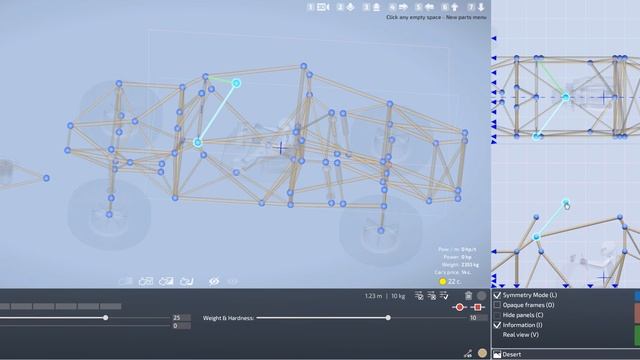Select the highlighted cyan node in main viewport
The image size is (640, 360).
(236, 83)
